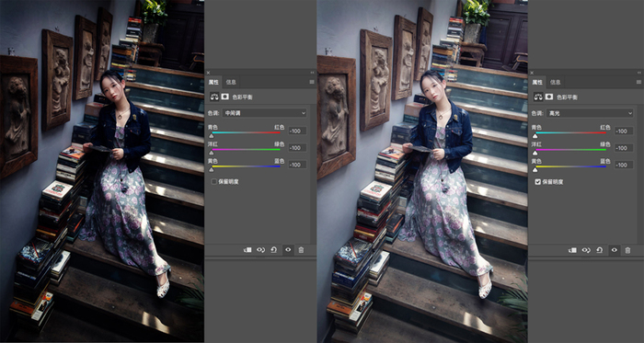Reset adjustment defaults in right panel

[600, 250]
